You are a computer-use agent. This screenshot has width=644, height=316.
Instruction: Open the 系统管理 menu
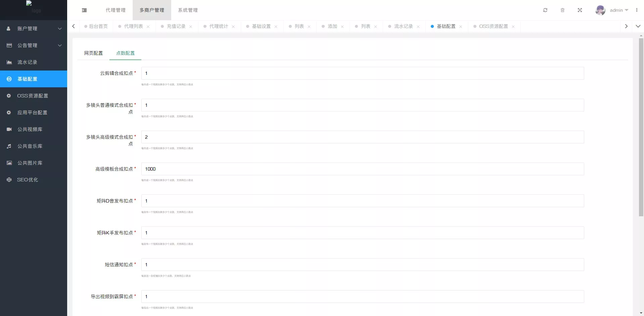[x=188, y=10]
